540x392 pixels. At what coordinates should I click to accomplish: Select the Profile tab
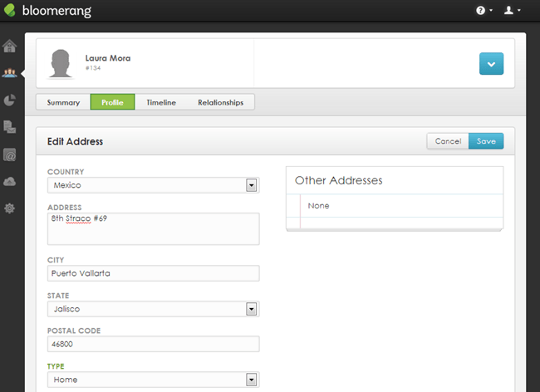113,102
